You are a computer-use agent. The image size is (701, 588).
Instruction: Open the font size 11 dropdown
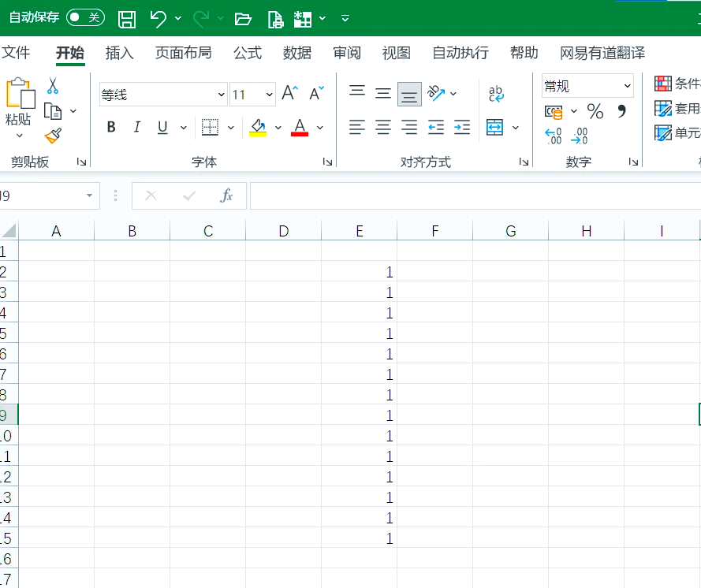(269, 95)
